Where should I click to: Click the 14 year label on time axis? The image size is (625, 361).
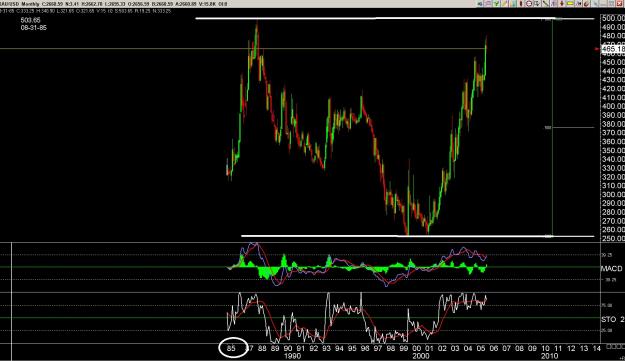[x=596, y=348]
